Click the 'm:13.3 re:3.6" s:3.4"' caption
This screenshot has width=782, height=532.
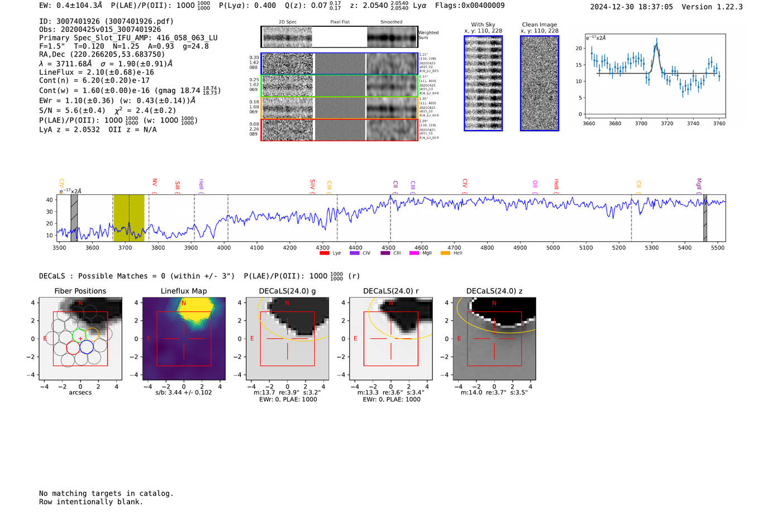pos(390,392)
